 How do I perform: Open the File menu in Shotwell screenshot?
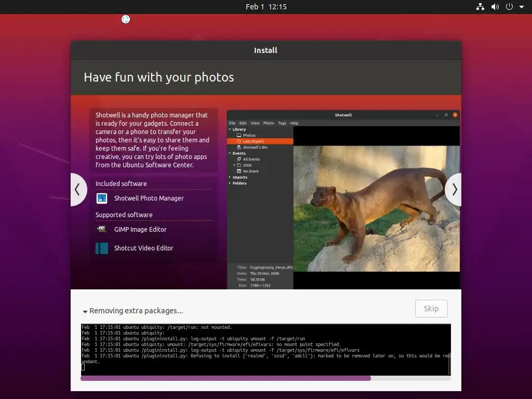tap(232, 123)
